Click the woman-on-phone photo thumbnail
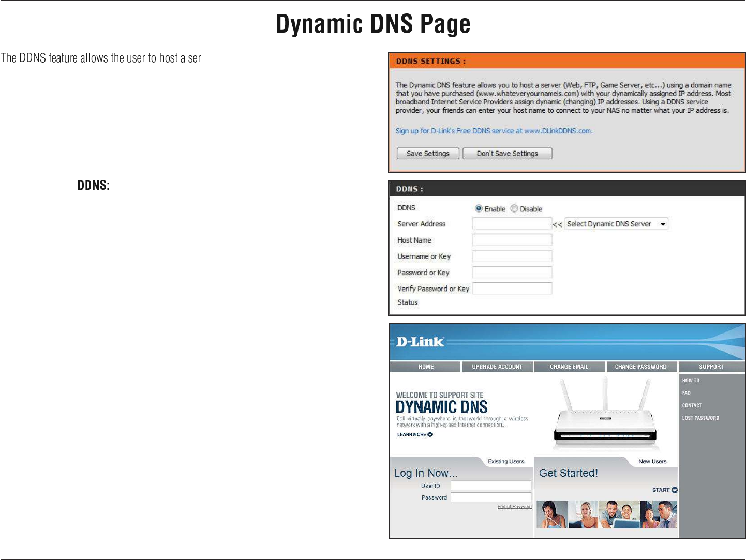This screenshot has height=560, width=746. pyautogui.click(x=552, y=514)
